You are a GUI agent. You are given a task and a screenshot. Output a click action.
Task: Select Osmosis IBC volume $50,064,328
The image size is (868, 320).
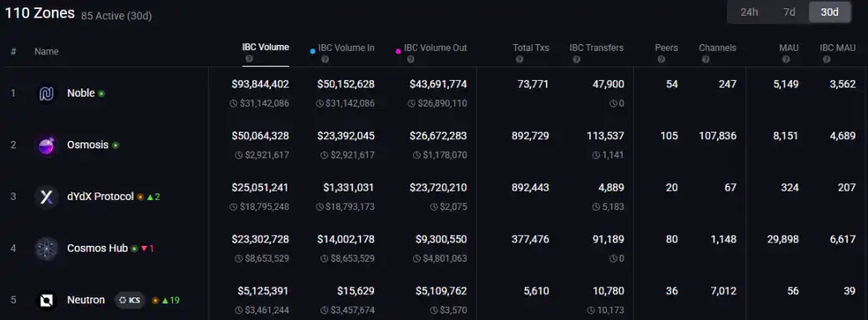coord(260,136)
